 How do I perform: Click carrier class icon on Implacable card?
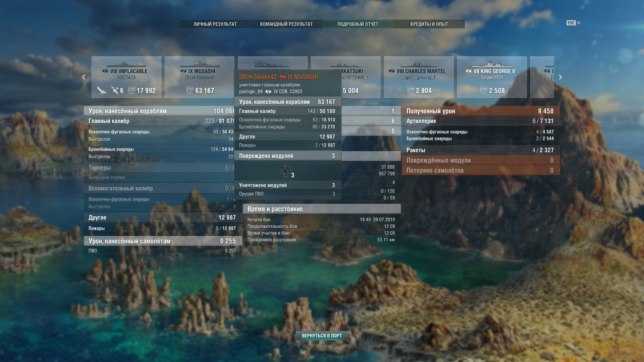pos(105,71)
